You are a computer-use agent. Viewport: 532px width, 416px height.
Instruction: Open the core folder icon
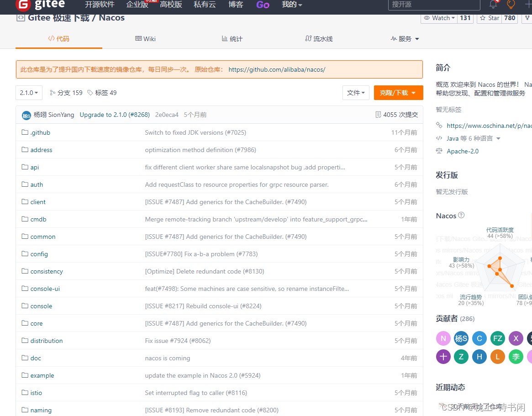[25, 323]
